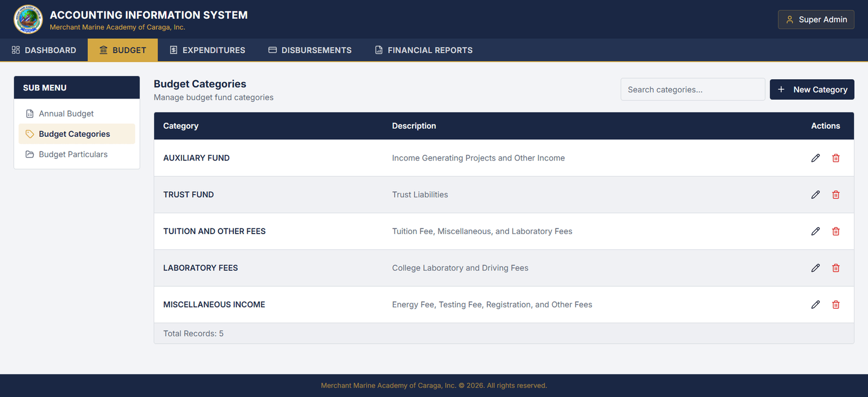Select the LABORATORY FEES category name
The image size is (868, 397).
201,268
